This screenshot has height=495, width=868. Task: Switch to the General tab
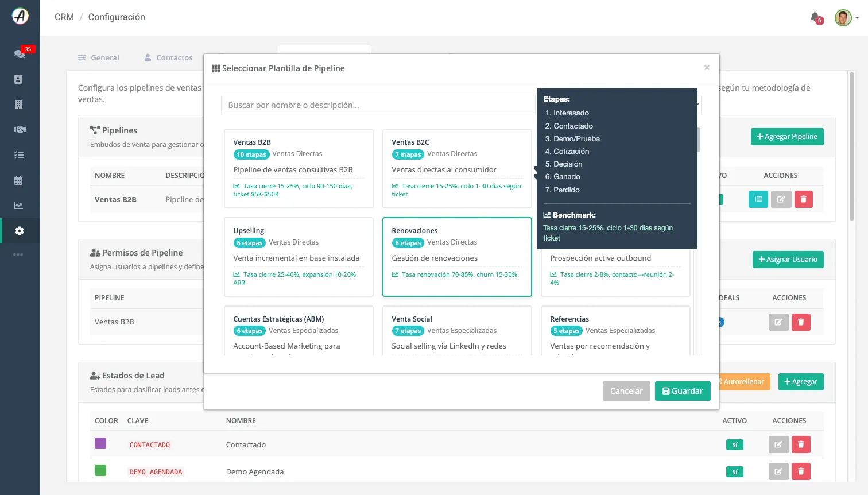(x=99, y=57)
